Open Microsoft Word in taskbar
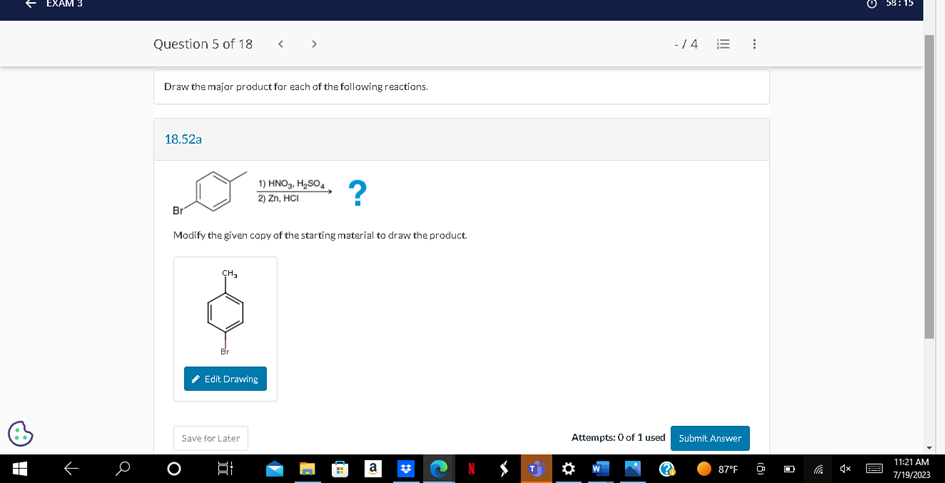Screen dimensions: 945x483 coord(600,469)
